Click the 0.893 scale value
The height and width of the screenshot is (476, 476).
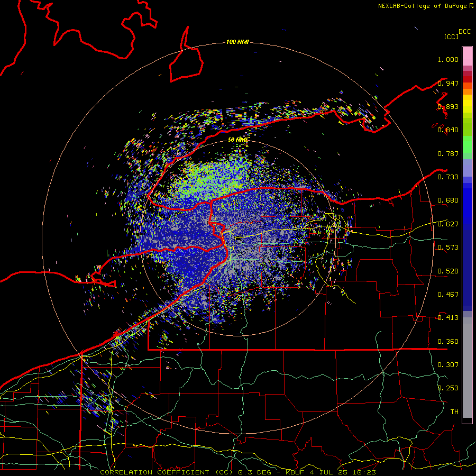click(x=448, y=106)
